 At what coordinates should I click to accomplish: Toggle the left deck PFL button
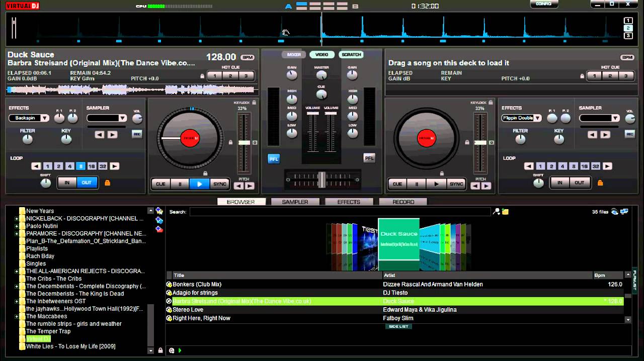(274, 158)
